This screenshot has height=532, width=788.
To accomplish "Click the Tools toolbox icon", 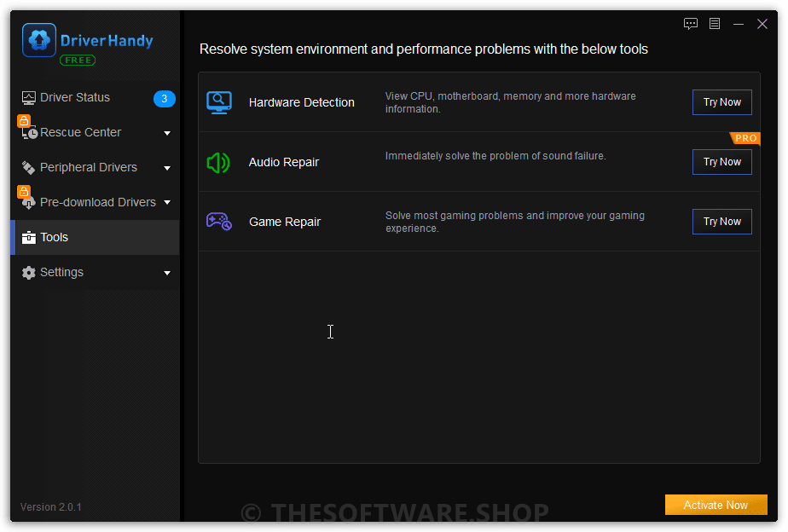I will (29, 237).
